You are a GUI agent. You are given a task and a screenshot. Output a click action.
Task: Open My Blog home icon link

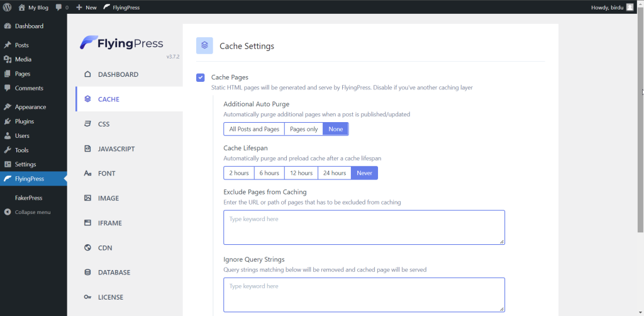pyautogui.click(x=22, y=8)
